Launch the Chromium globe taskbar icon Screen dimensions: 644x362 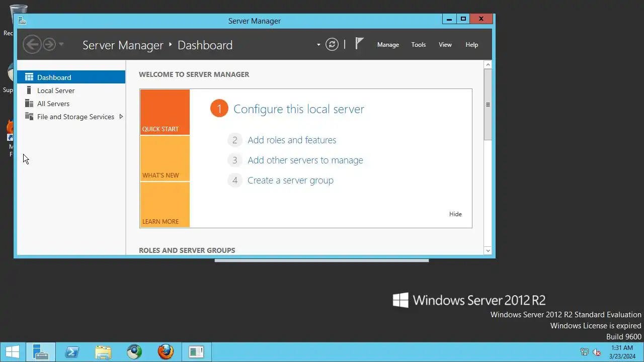tap(134, 352)
